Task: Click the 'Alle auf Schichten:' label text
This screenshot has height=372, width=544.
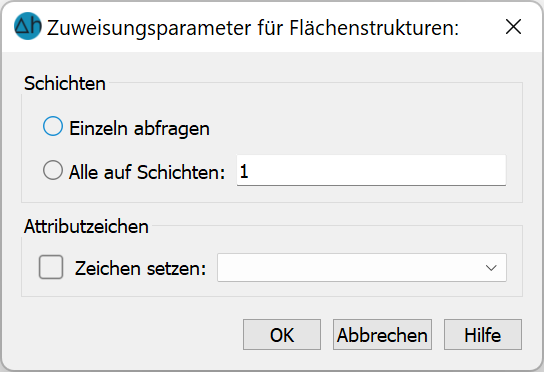Action: (147, 172)
